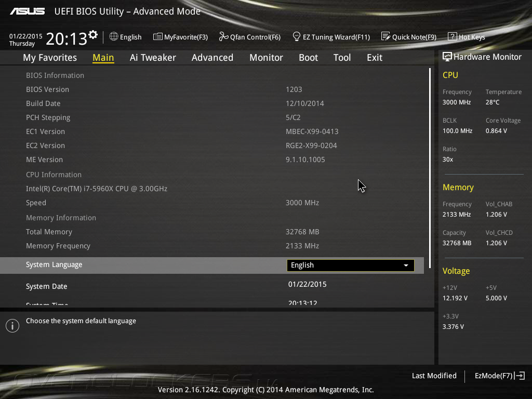Click the Vol_CHCD 1.206 V reading
This screenshot has width=532, height=399.
click(496, 243)
